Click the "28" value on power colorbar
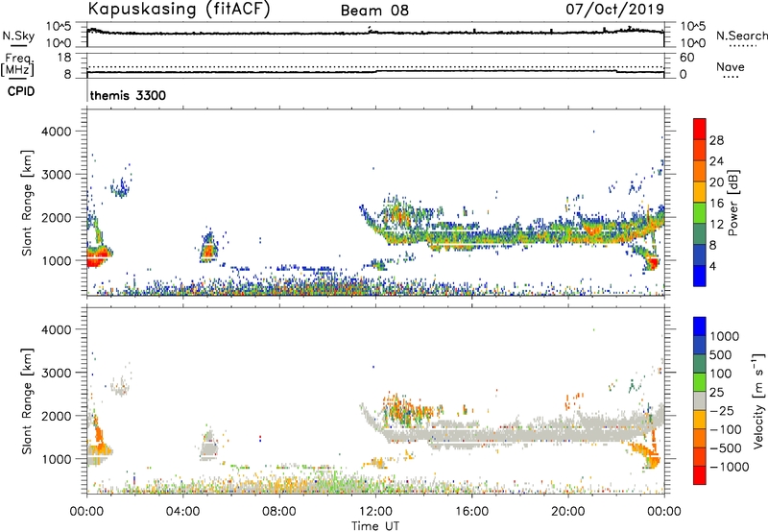Screen dimensions: 768x532 (716, 140)
